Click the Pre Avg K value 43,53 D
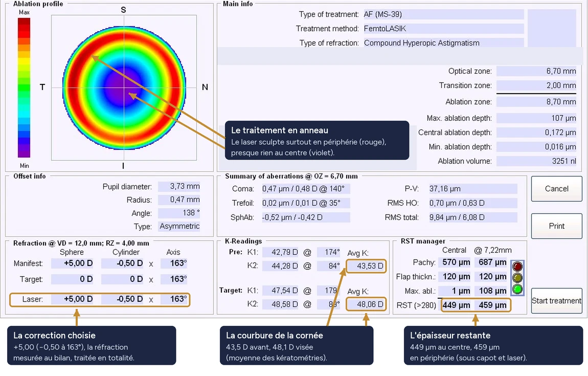588x376 pixels. [366, 266]
